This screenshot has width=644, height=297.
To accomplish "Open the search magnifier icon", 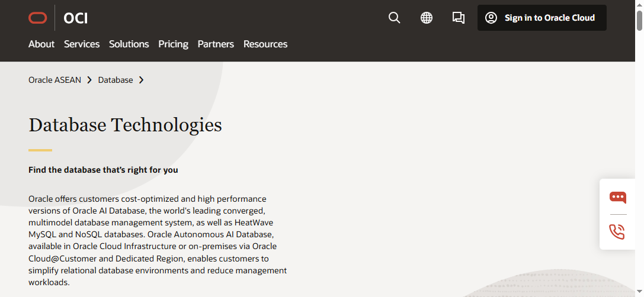I will [x=394, y=18].
